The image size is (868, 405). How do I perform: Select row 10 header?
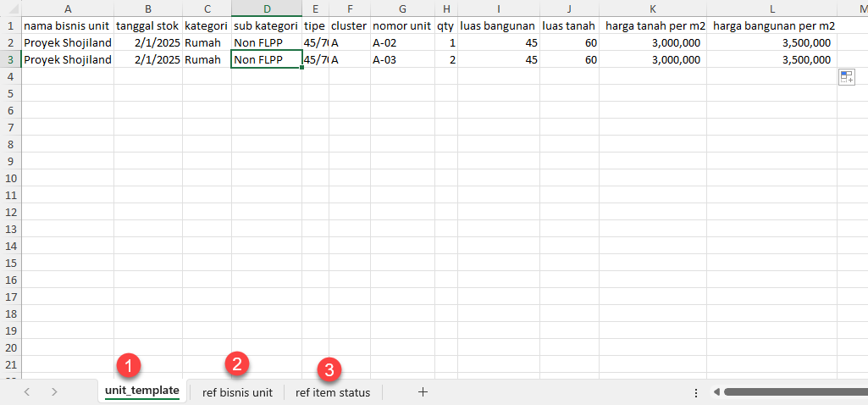click(x=10, y=178)
